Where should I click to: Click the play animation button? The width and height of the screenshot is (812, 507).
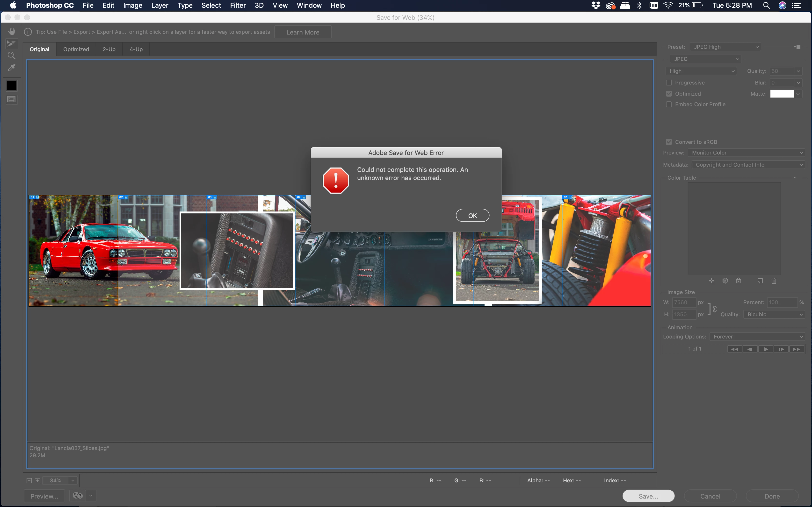[765, 349]
